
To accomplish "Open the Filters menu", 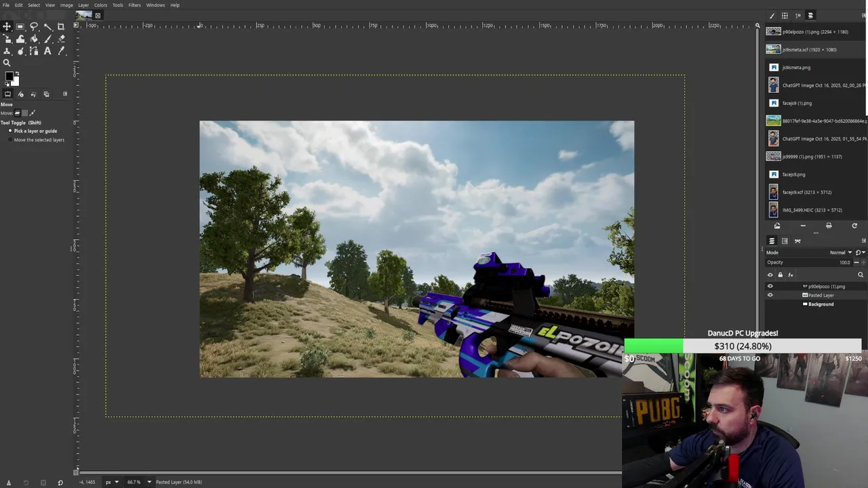I will click(x=134, y=5).
